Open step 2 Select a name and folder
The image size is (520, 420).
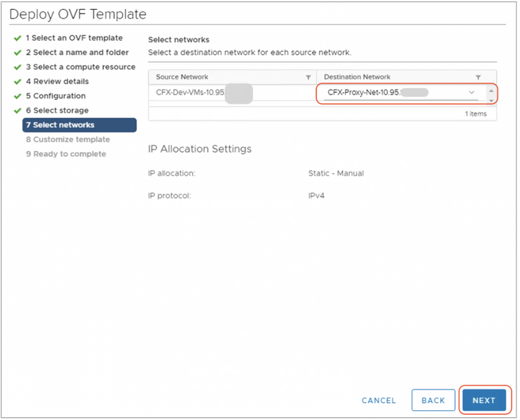tap(77, 52)
